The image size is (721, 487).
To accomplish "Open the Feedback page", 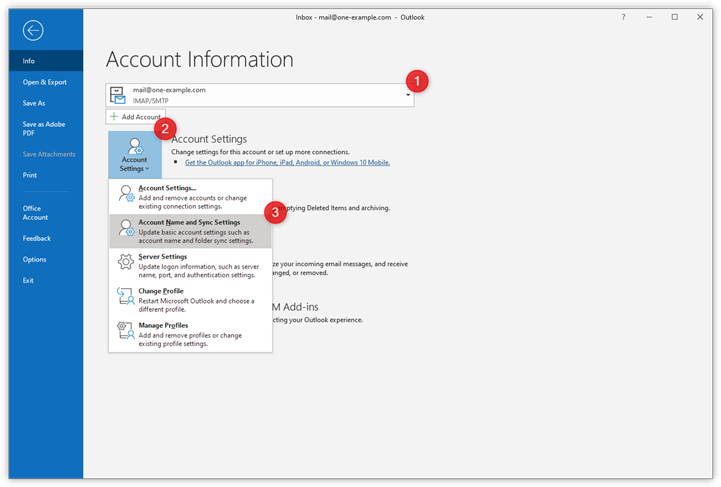I will [x=46, y=238].
